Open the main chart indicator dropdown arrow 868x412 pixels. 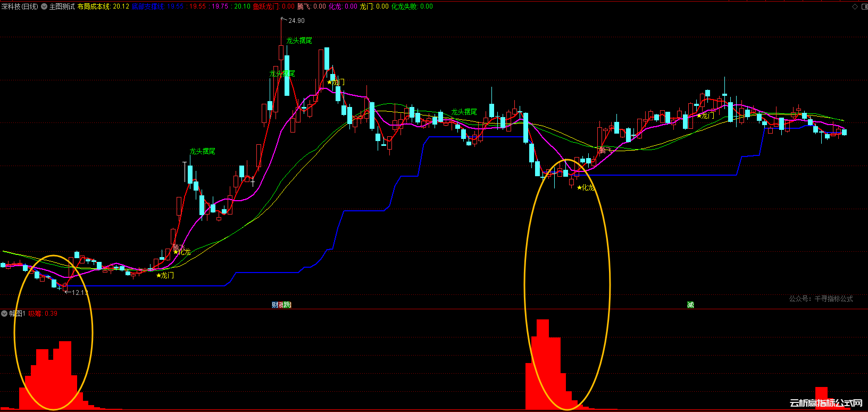point(44,6)
